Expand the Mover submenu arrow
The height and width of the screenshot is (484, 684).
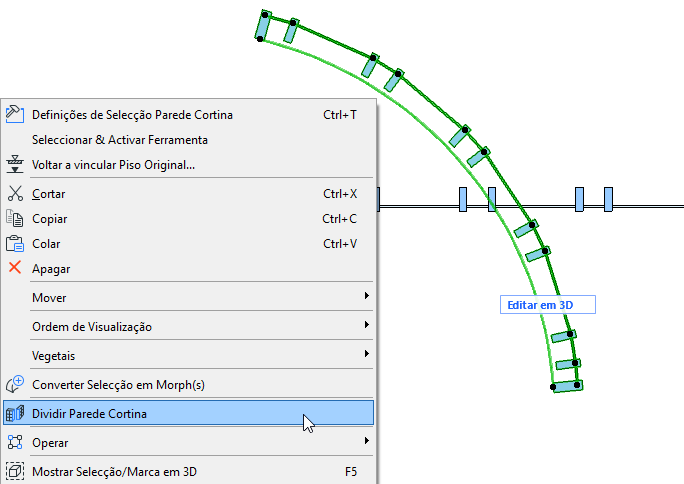click(367, 296)
